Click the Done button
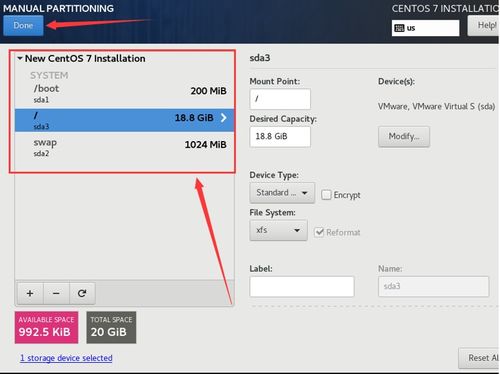The height and width of the screenshot is (374, 500). coord(23,25)
